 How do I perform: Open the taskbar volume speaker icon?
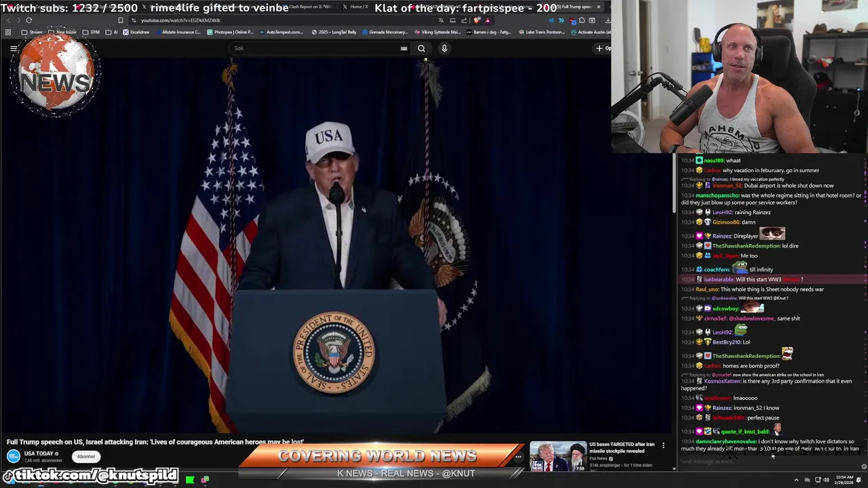click(x=826, y=480)
